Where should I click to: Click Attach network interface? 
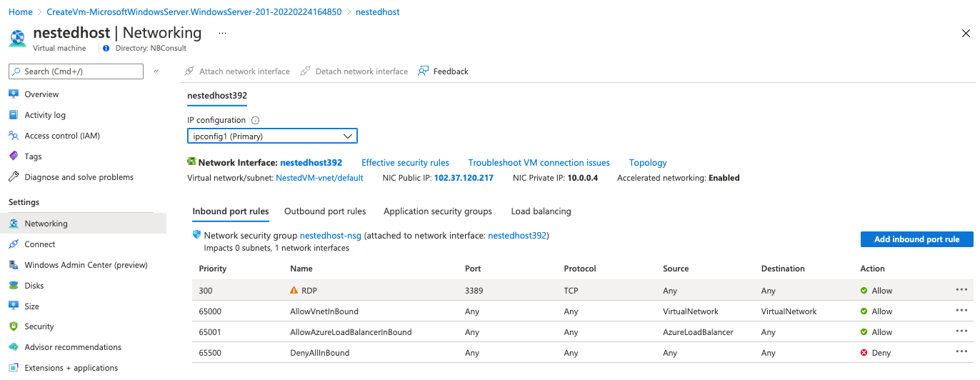[x=237, y=71]
